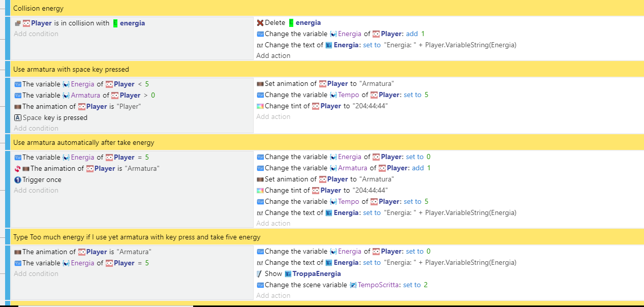644x307 pixels.
Task: Click Add condition under Trigger once
Action: point(36,191)
